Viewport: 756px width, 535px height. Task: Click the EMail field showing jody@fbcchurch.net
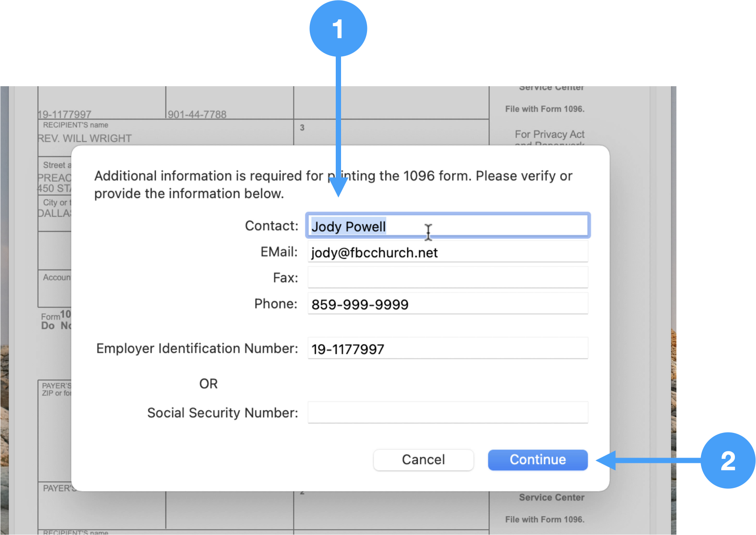tap(448, 252)
